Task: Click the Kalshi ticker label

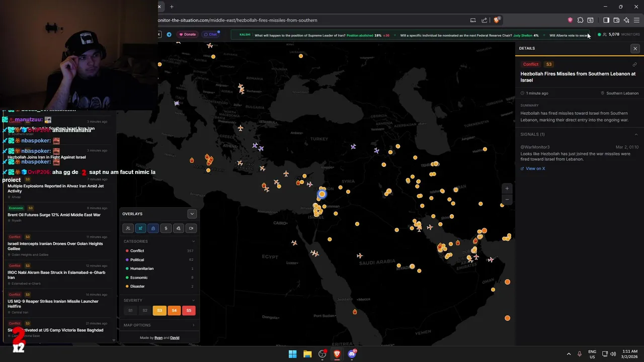Action: tap(245, 35)
